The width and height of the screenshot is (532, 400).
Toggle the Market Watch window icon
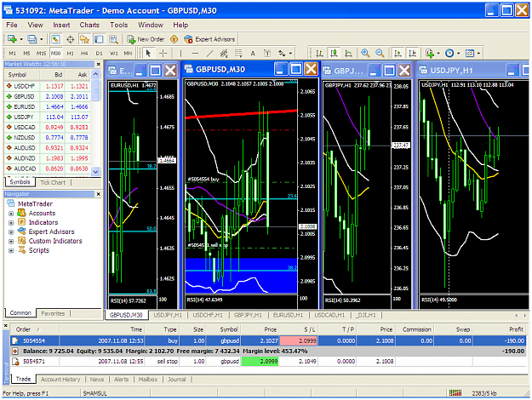(55, 39)
